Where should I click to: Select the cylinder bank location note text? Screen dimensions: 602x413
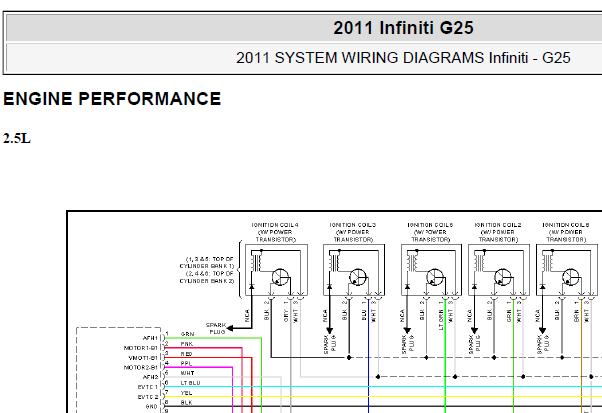(207, 270)
